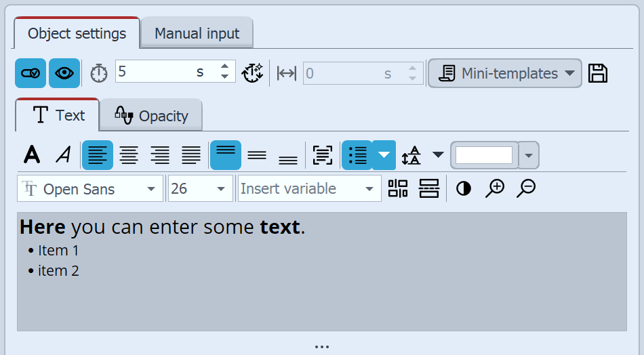Click the white text color swatch

tap(484, 155)
